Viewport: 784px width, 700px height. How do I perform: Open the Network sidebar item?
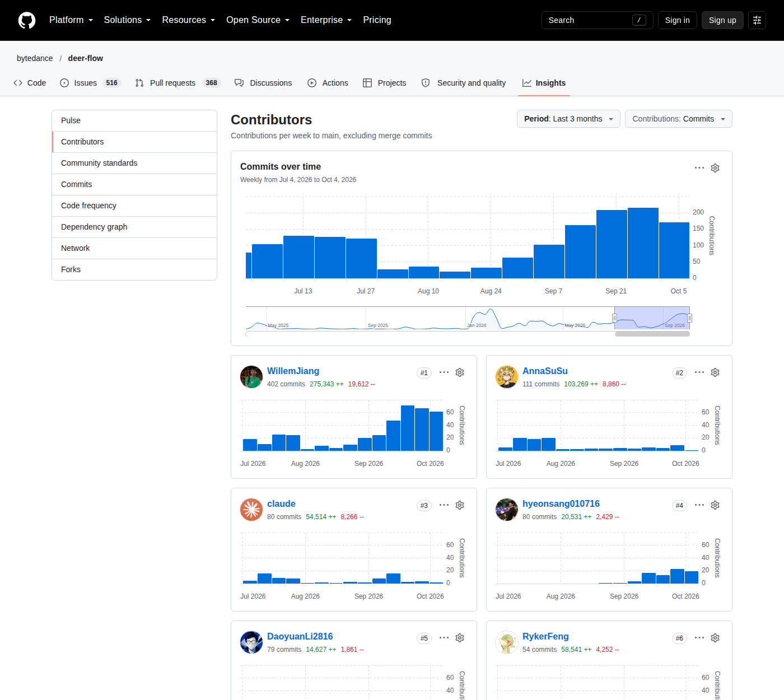[134, 248]
